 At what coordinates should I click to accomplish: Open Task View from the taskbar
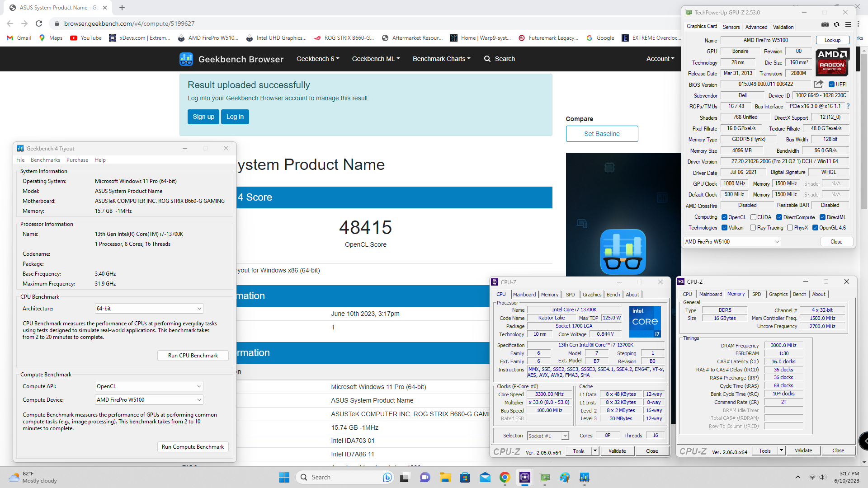[405, 477]
